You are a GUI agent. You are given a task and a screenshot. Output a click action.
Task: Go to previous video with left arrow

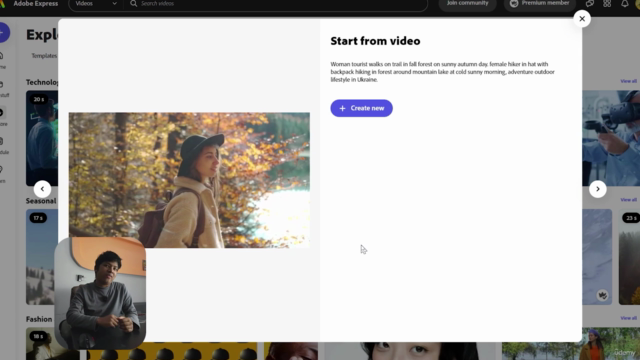click(42, 189)
